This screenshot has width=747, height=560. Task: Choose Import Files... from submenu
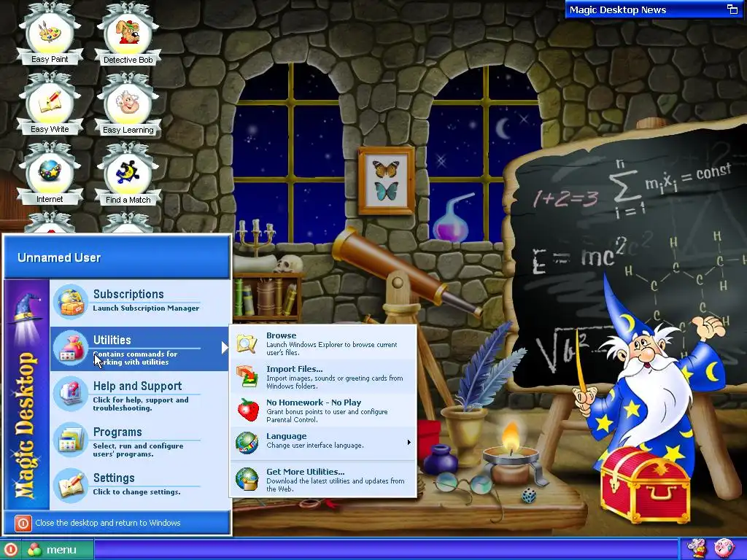click(x=323, y=377)
